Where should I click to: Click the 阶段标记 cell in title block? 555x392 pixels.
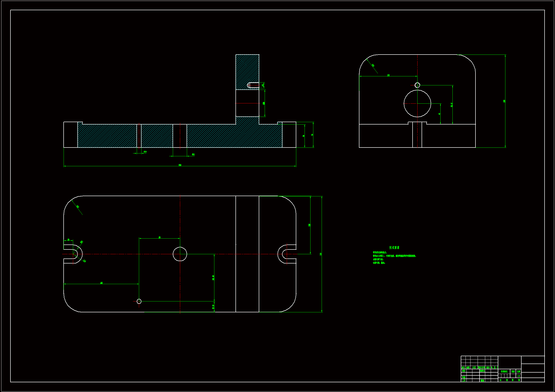click(504, 371)
